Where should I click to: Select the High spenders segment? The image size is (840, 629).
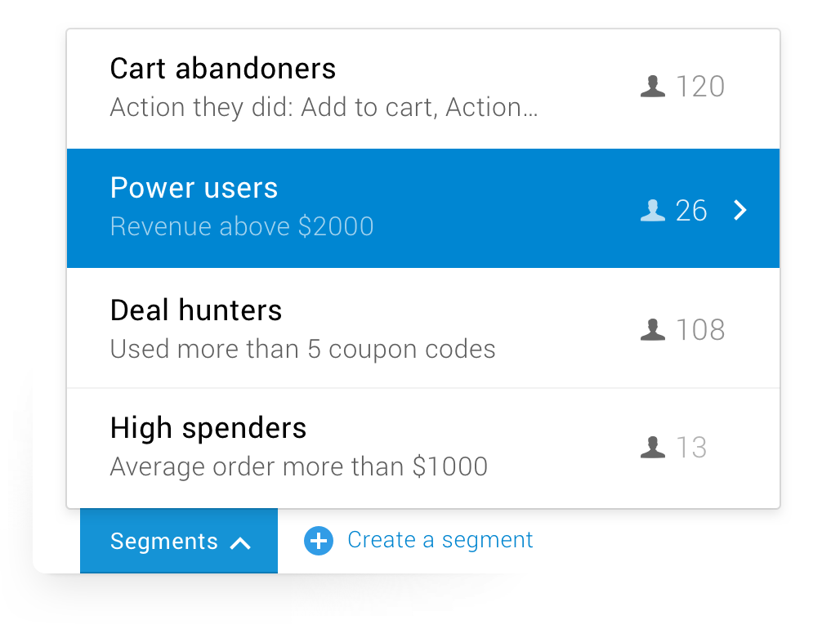point(423,448)
